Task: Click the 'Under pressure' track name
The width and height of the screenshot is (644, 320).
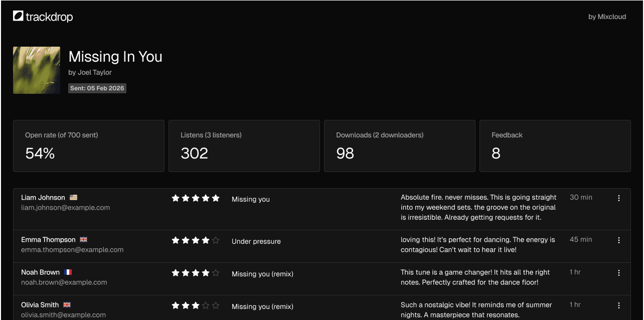Action: (x=256, y=241)
